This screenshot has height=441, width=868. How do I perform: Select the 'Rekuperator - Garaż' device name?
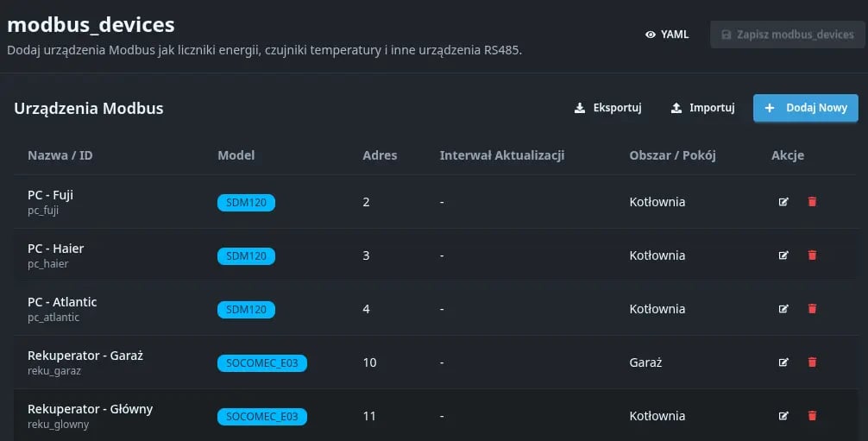(x=85, y=356)
